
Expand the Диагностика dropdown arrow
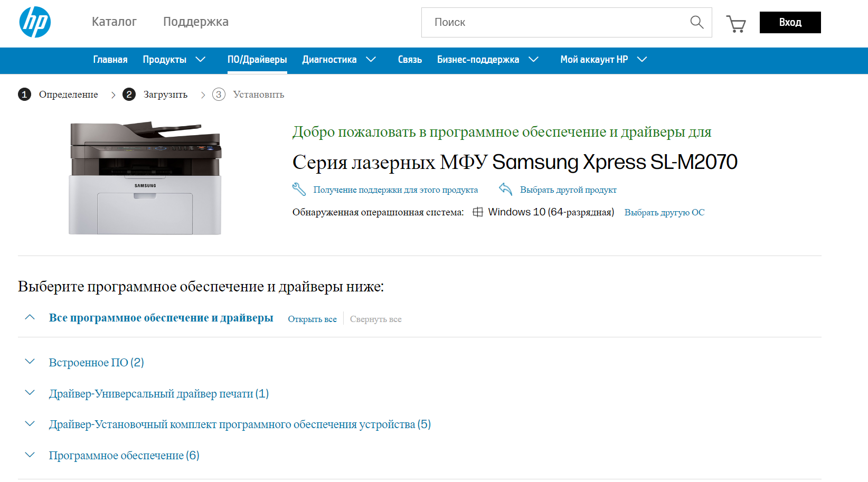(x=371, y=60)
